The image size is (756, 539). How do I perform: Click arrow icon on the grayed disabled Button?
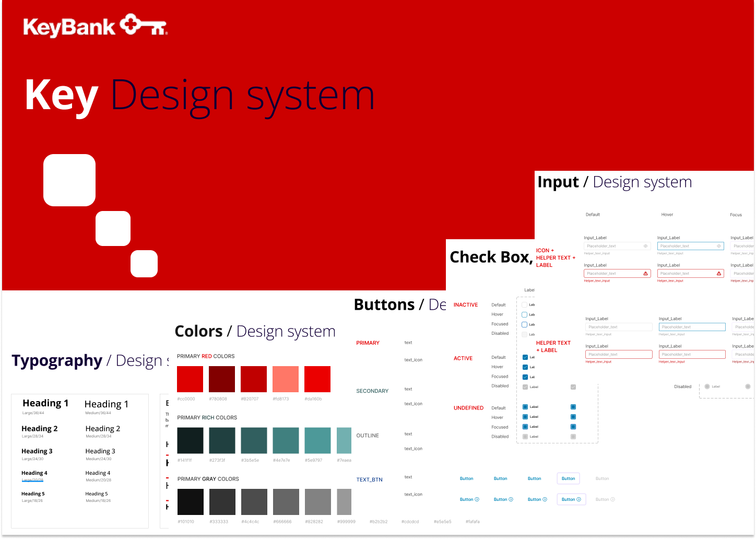tap(612, 500)
